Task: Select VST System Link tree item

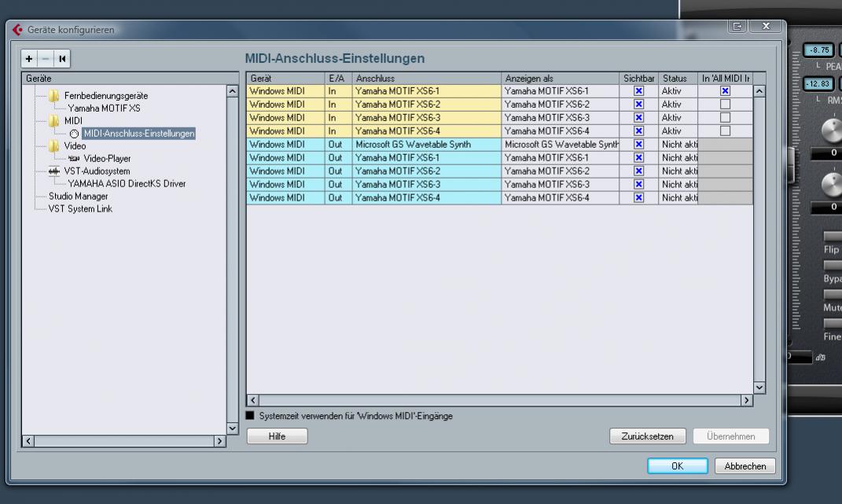Action: (x=80, y=209)
